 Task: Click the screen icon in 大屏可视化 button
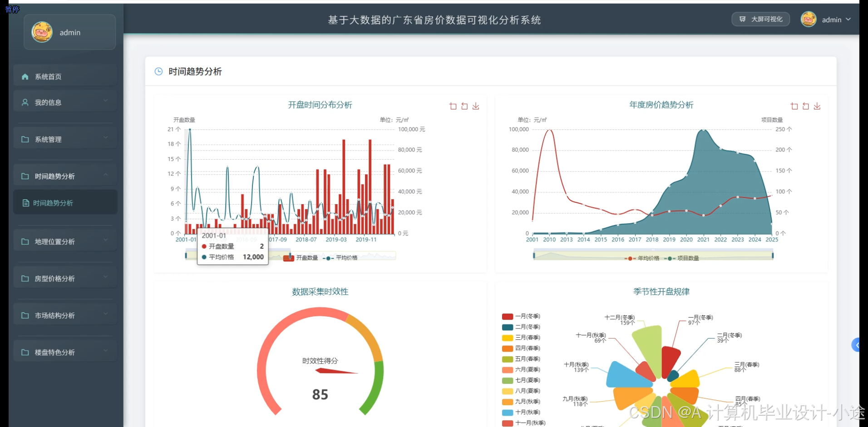click(742, 19)
